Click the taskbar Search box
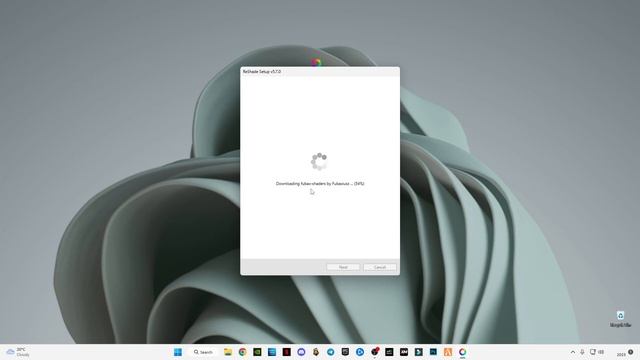Viewport: 640px width, 360px height. point(204,352)
